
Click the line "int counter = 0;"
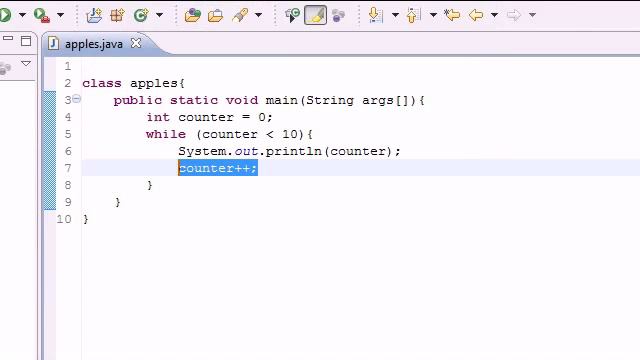pos(209,118)
